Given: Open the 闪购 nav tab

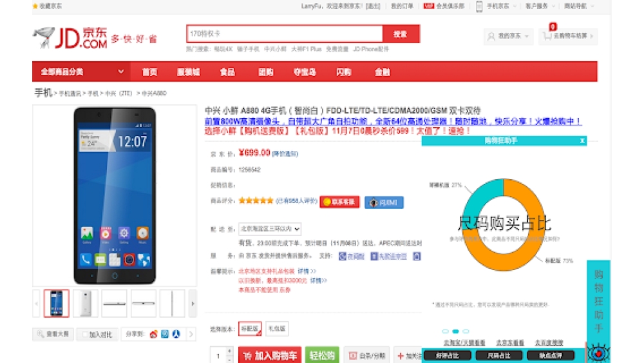Looking at the screenshot, I should tap(343, 72).
